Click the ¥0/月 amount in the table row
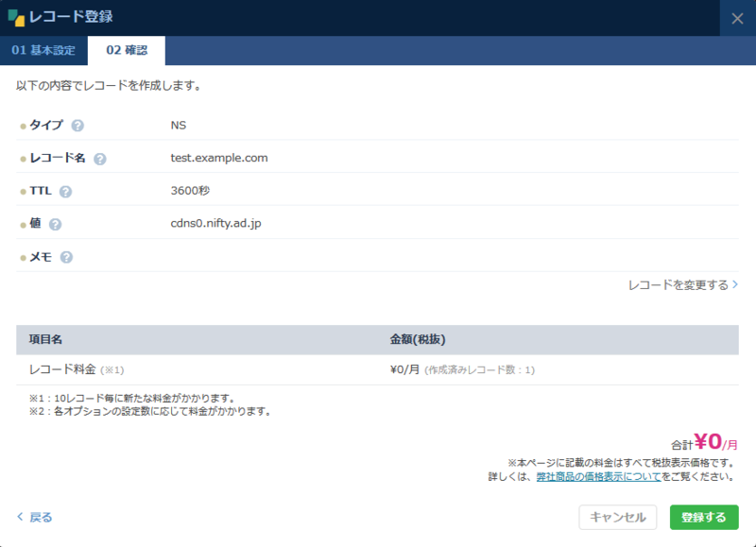 405,369
